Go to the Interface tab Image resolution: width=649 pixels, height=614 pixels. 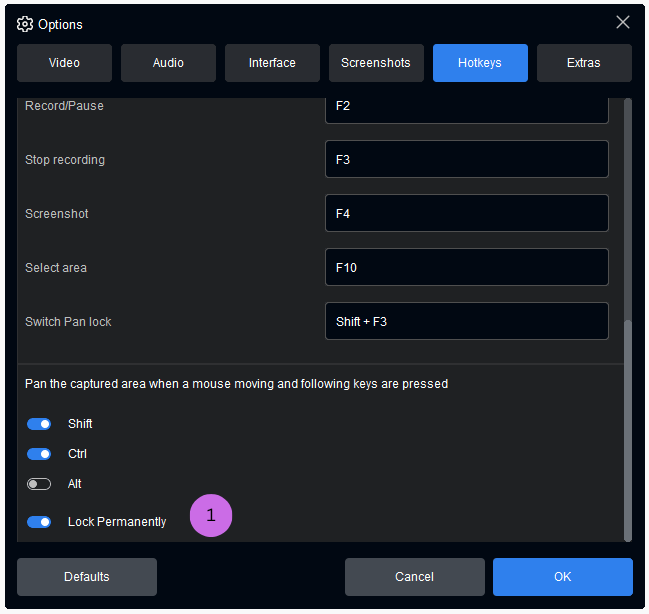pos(272,63)
